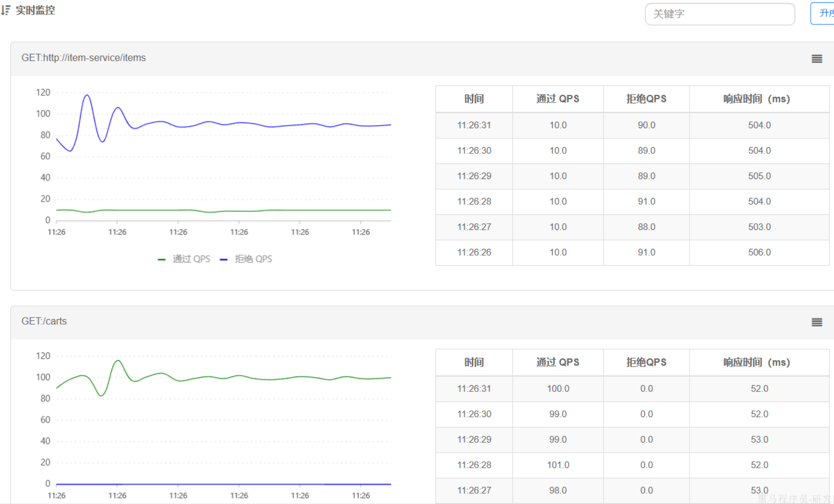Viewport: 834px width, 504px height.
Task: Click 通过 QPS column header in items table
Action: click(x=558, y=99)
